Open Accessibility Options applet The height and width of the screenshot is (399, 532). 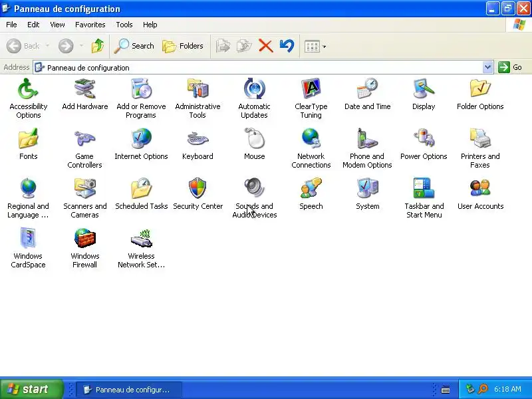coord(28,98)
